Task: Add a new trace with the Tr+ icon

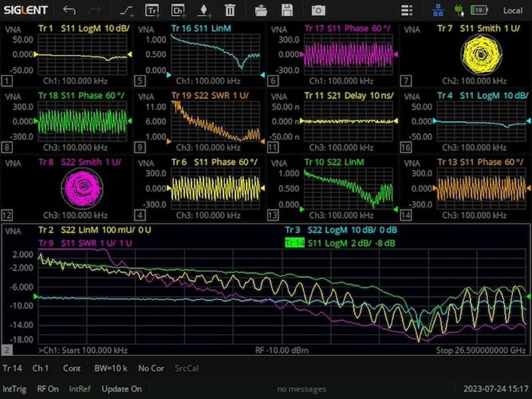Action: tap(153, 10)
